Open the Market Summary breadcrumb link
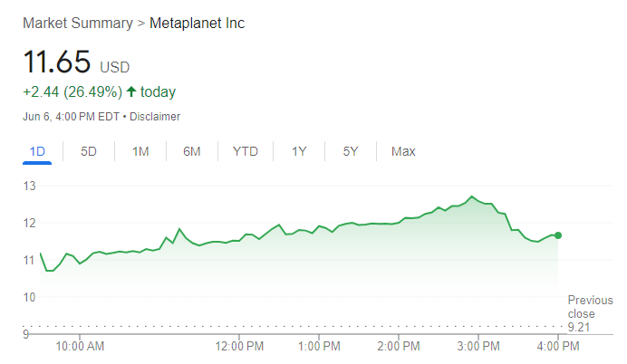This screenshot has height=364, width=627. (x=77, y=23)
